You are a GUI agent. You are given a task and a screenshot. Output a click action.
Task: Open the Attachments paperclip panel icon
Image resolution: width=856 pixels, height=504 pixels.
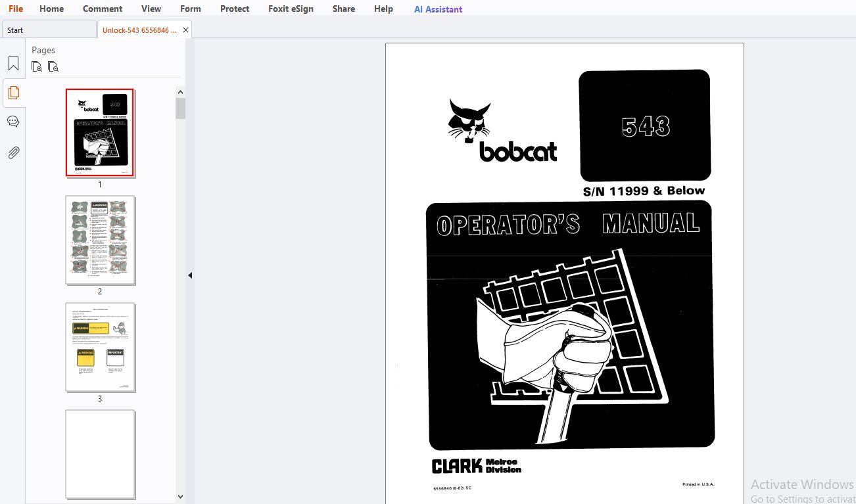click(13, 153)
